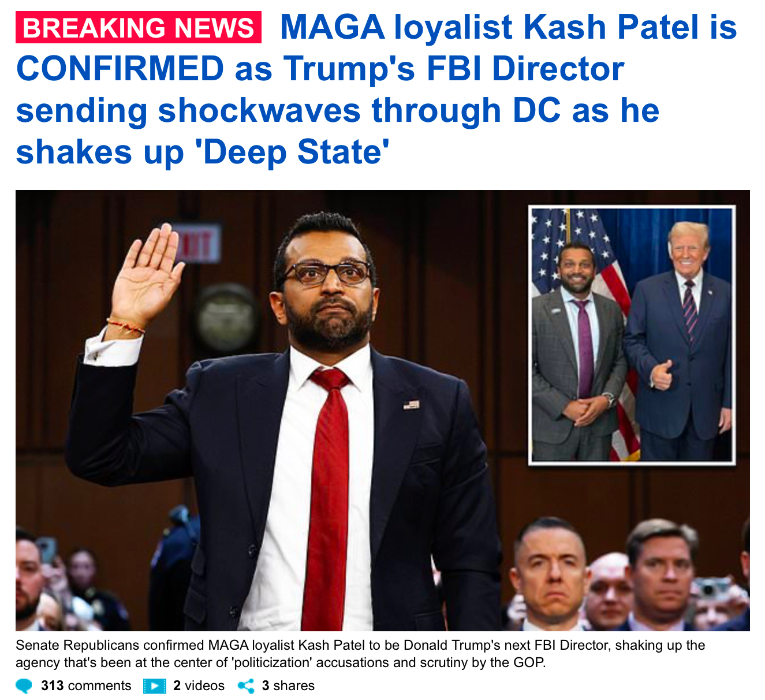Click the red BREAKING NEWS badge

[x=139, y=27]
